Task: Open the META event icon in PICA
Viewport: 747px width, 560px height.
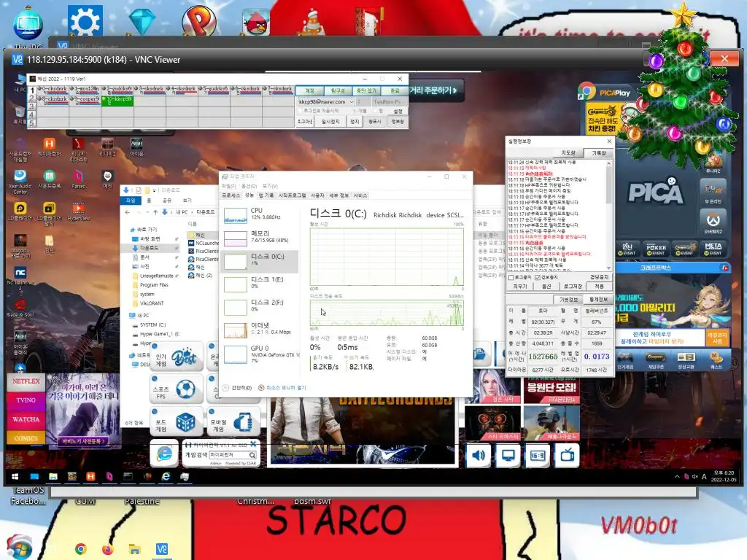Action: 713,249
